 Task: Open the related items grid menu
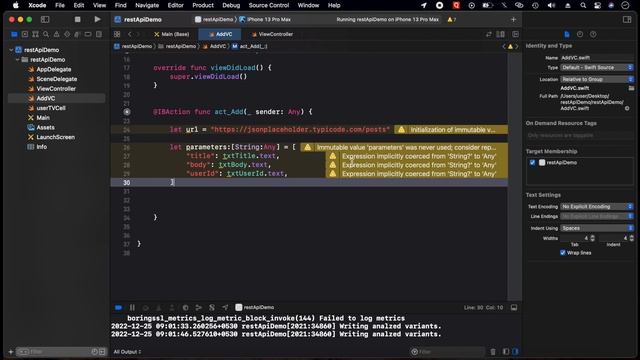click(x=117, y=34)
